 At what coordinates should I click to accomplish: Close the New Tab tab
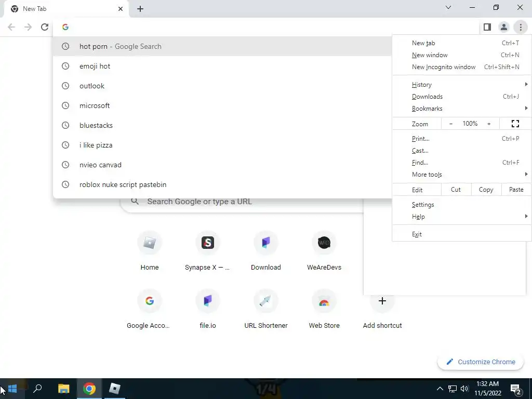point(121,9)
